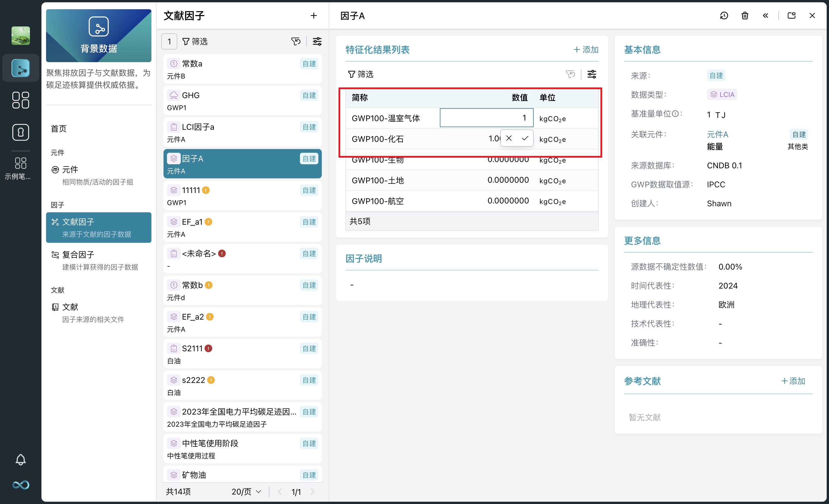Open the list display settings sliders icon
Screen dimensions: 829x504
(317, 41)
